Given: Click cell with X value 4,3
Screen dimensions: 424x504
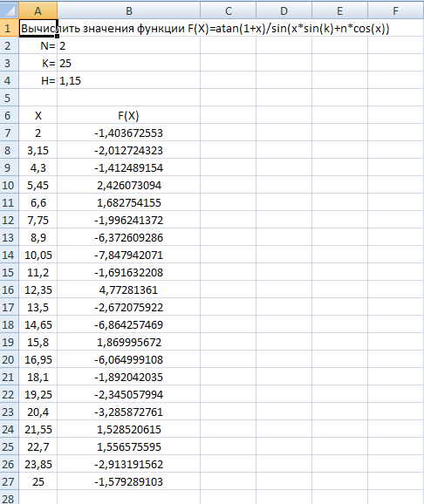Looking at the screenshot, I should pos(38,167).
